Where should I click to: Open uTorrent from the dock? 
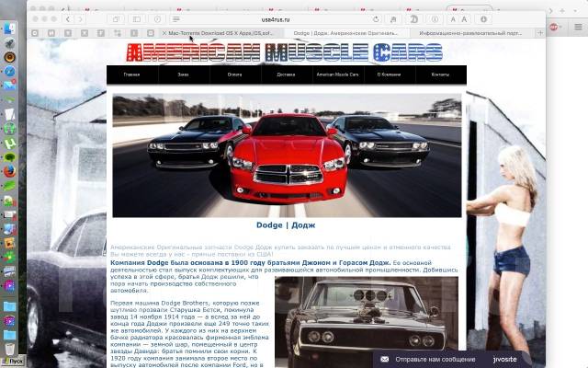pos(10,144)
